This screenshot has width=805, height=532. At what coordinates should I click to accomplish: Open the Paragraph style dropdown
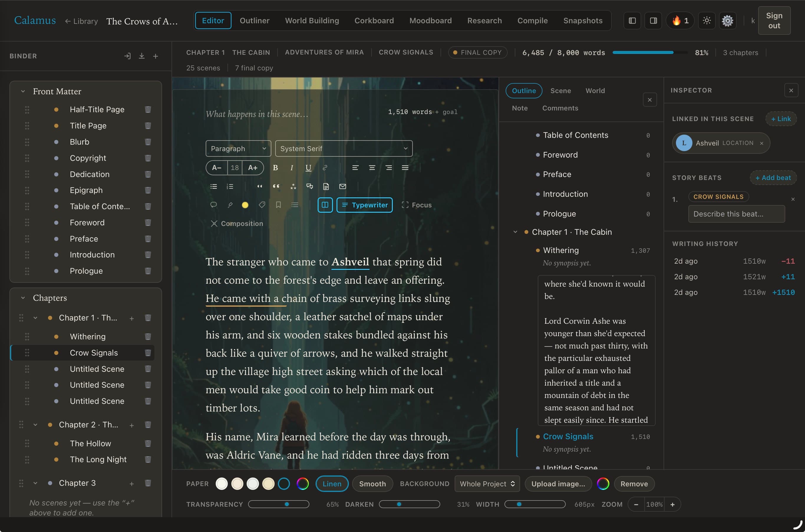click(238, 148)
